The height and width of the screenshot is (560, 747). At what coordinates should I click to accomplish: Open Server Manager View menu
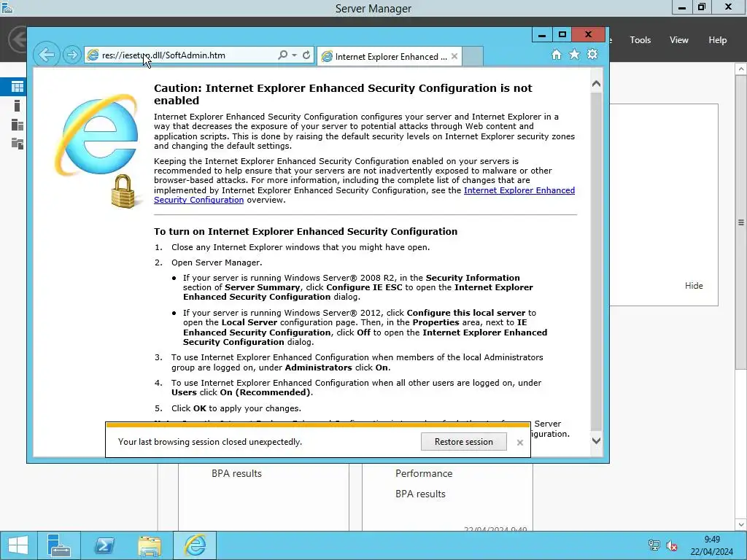tap(678, 40)
